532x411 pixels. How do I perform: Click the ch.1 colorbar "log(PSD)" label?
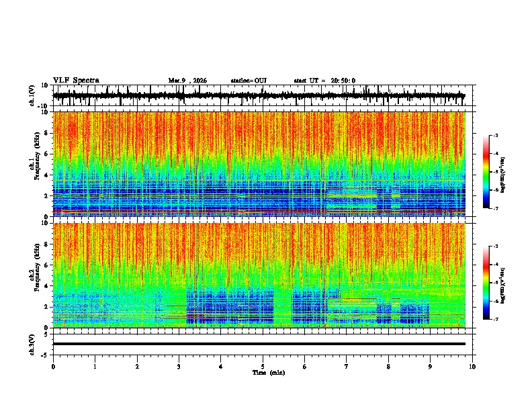click(502, 175)
